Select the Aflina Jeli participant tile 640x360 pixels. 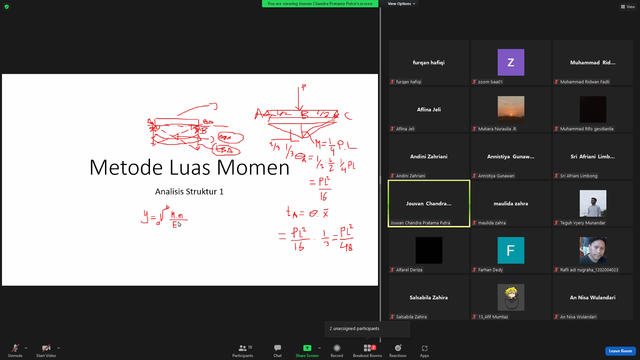click(x=429, y=109)
